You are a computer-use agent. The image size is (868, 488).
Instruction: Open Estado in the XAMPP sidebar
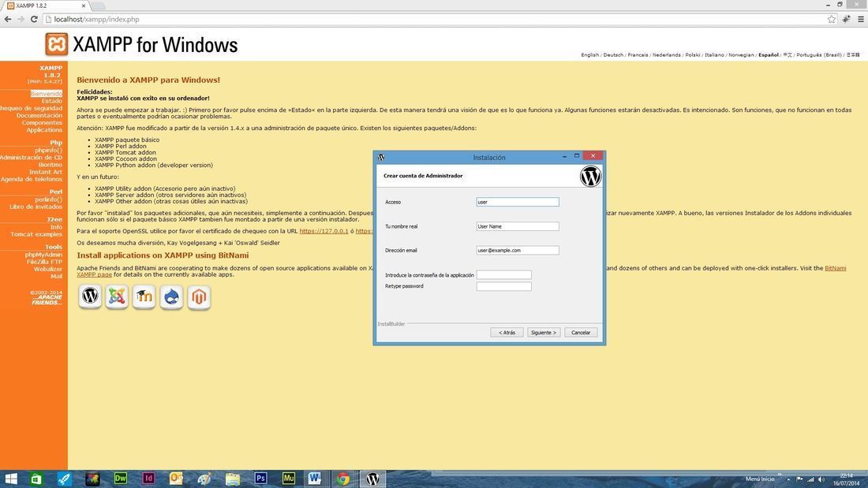[52, 101]
